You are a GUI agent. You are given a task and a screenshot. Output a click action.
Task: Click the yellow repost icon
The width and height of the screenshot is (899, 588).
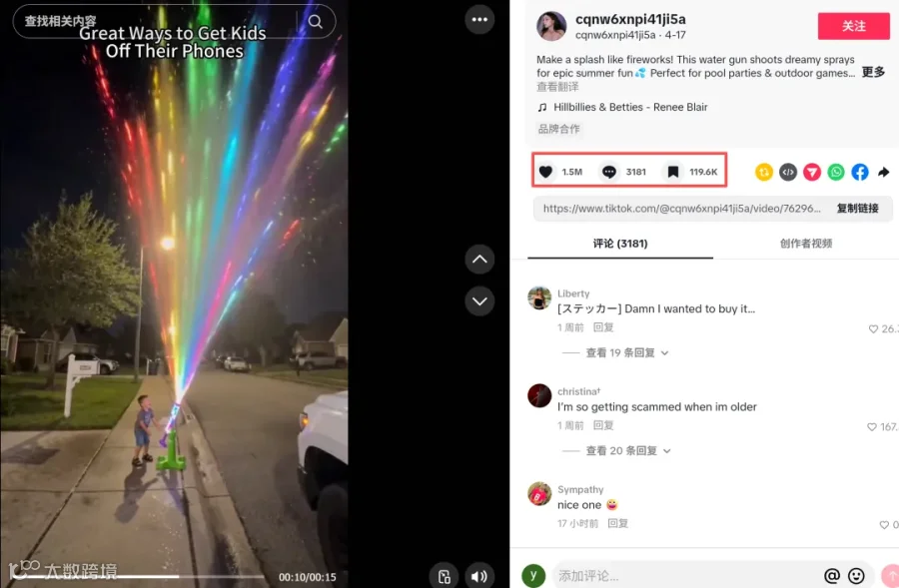click(764, 172)
